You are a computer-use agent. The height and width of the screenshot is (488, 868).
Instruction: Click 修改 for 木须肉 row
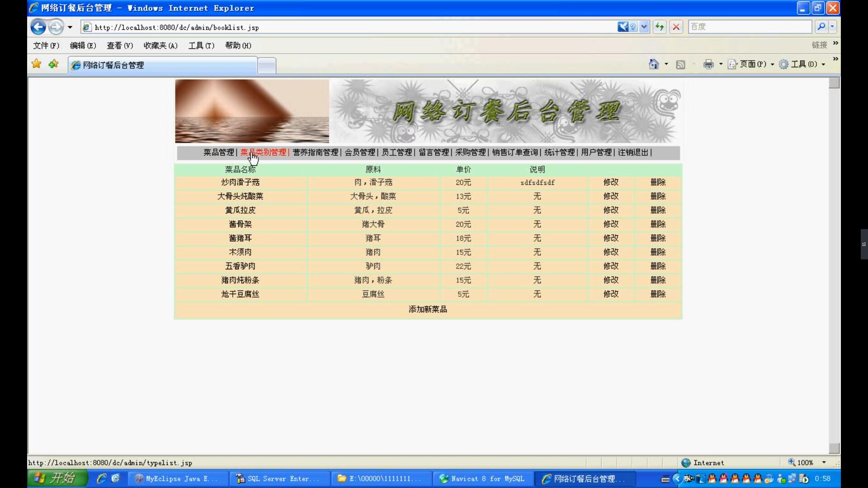click(x=611, y=253)
